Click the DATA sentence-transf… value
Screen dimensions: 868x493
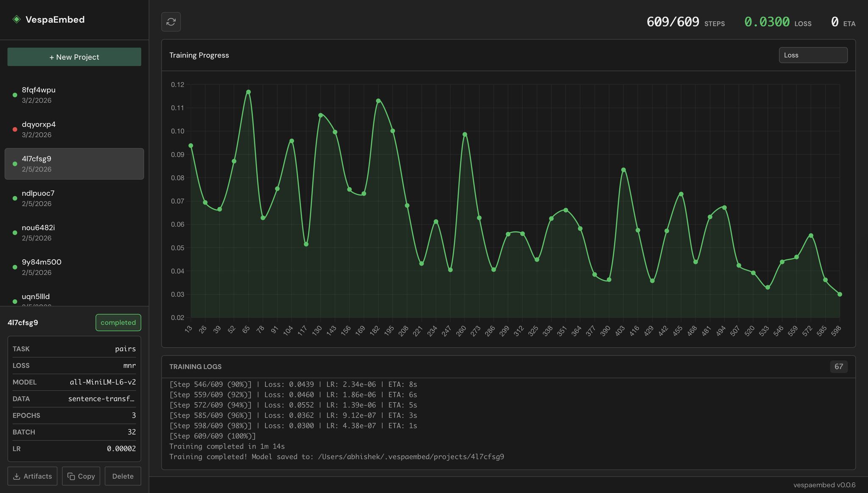coord(101,399)
